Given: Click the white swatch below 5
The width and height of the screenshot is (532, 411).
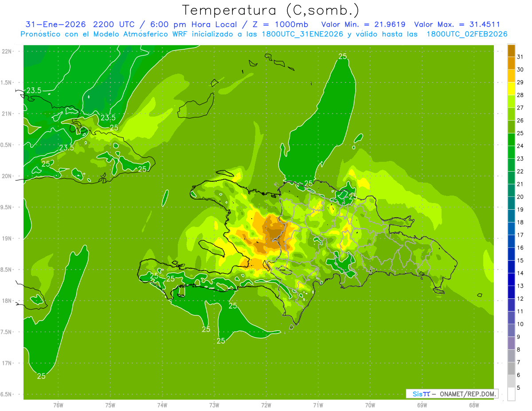Looking at the screenshot, I should (511, 394).
